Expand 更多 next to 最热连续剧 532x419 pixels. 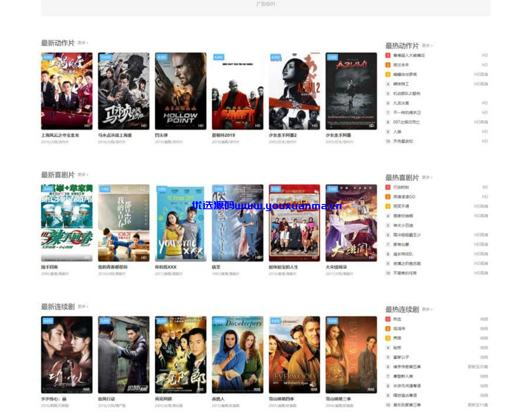tap(427, 309)
